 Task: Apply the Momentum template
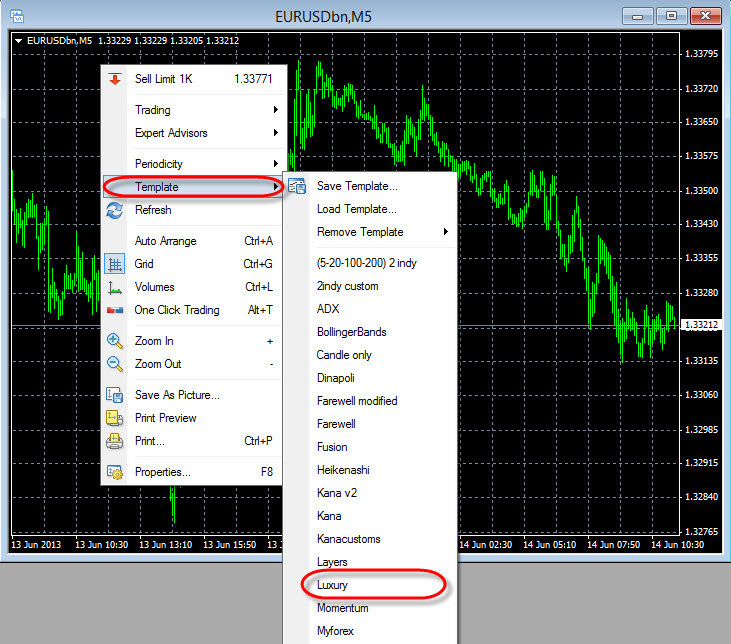click(x=370, y=608)
